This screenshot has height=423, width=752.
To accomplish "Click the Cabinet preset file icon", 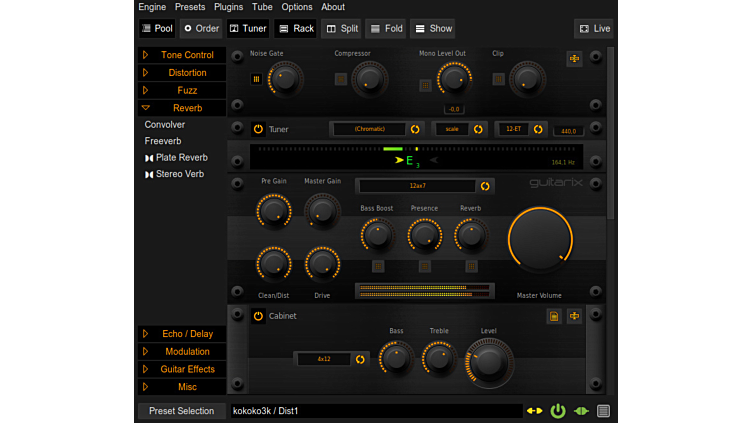I will (x=554, y=316).
